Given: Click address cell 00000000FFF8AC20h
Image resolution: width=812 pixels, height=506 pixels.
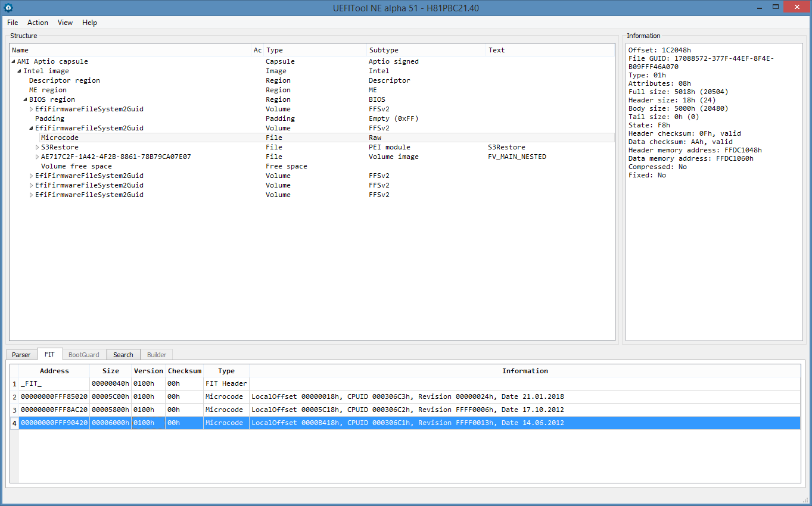Looking at the screenshot, I should (54, 410).
